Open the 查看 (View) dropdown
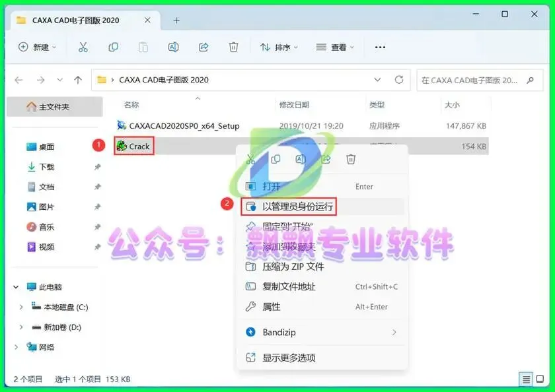This screenshot has height=392, width=555. click(335, 47)
